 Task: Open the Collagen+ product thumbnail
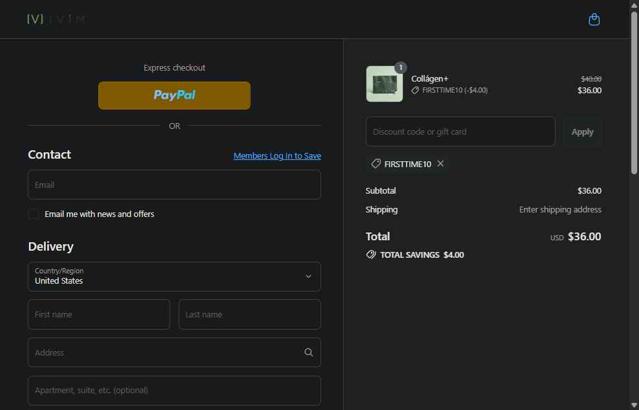384,84
